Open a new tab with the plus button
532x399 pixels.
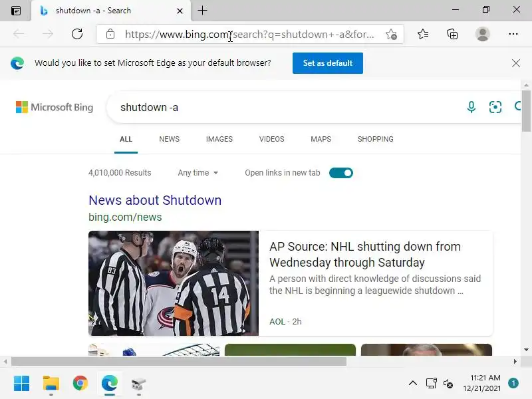(x=202, y=11)
